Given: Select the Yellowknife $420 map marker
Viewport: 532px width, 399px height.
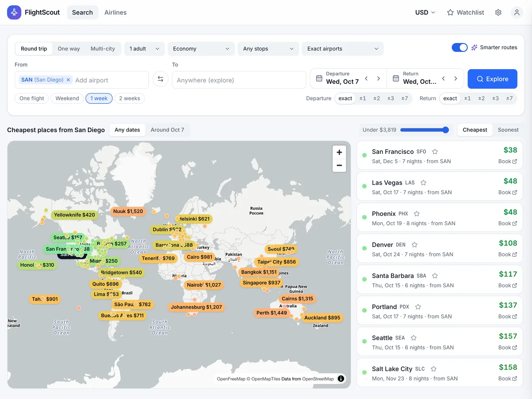Looking at the screenshot, I should tap(74, 215).
